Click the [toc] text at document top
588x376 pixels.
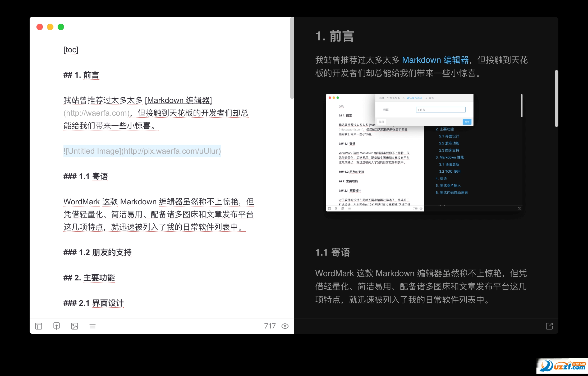[70, 50]
